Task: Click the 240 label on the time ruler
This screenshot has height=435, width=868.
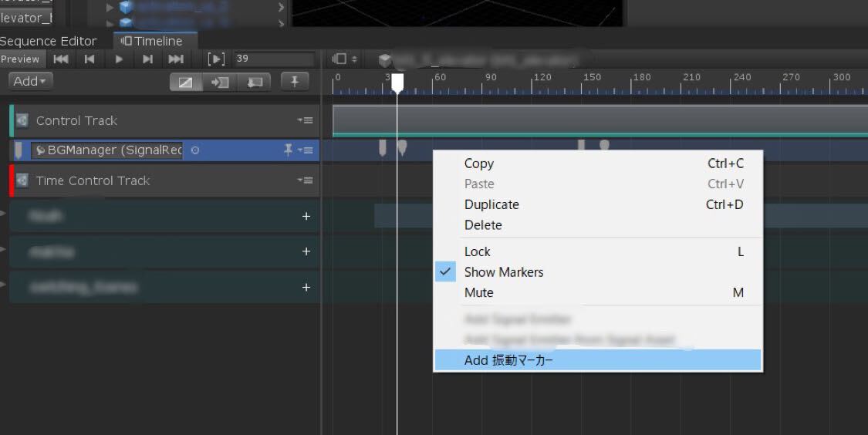Action: click(741, 77)
